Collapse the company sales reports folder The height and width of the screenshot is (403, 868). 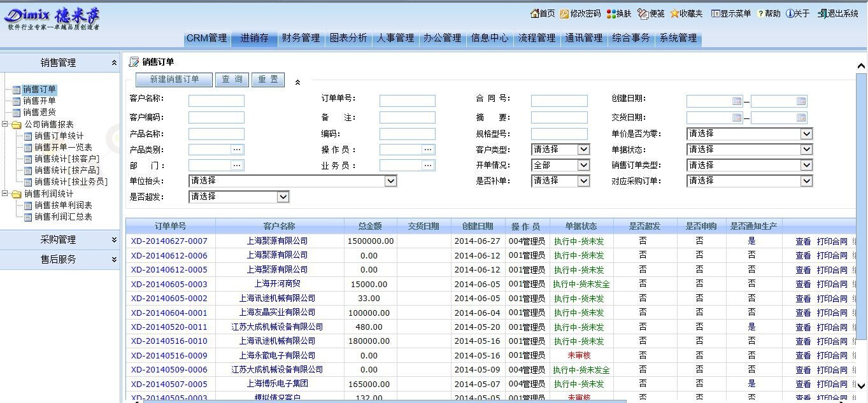6,124
